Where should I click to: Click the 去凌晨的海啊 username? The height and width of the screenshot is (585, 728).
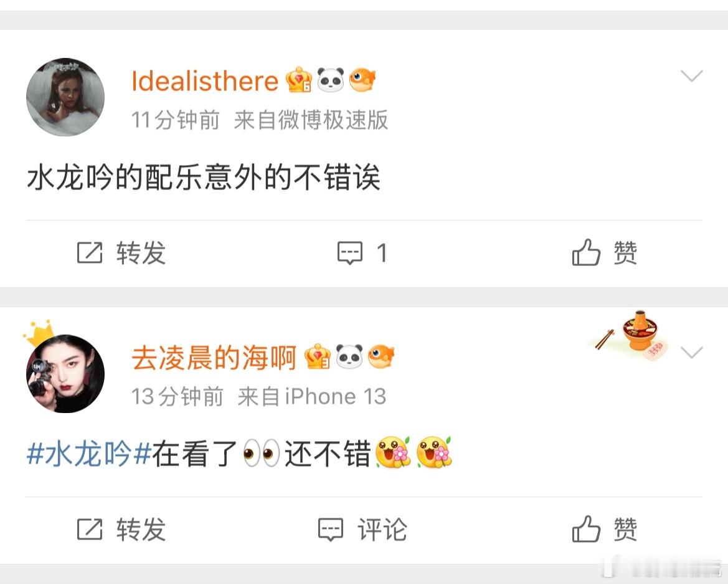214,358
